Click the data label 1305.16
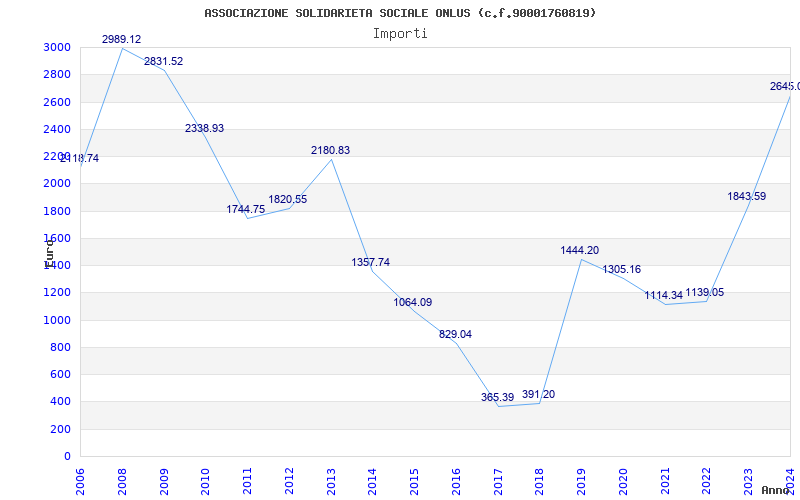This screenshot has width=800, height=500. click(x=621, y=269)
